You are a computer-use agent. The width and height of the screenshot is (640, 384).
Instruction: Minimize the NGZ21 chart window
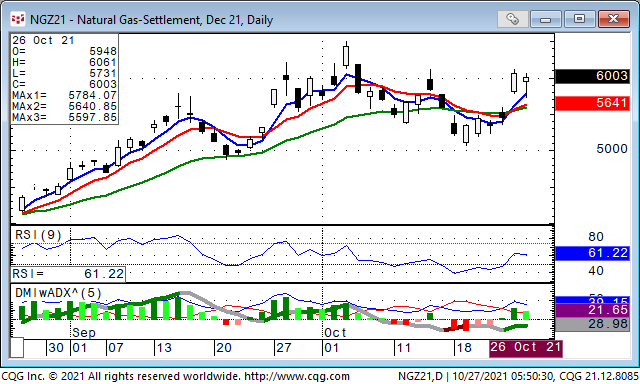[x=546, y=19]
